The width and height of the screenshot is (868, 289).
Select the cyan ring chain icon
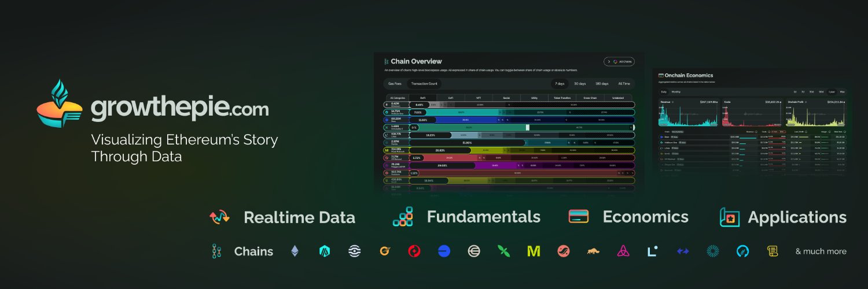tap(742, 251)
